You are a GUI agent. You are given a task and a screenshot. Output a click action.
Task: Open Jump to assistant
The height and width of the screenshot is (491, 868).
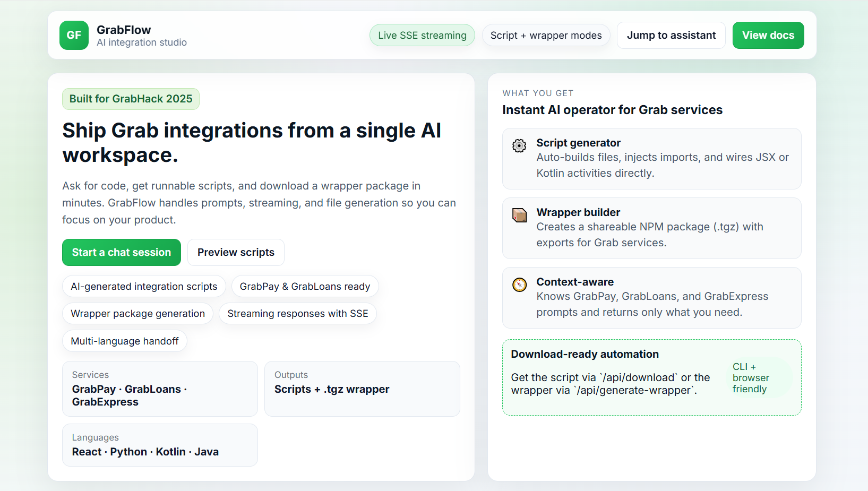671,35
